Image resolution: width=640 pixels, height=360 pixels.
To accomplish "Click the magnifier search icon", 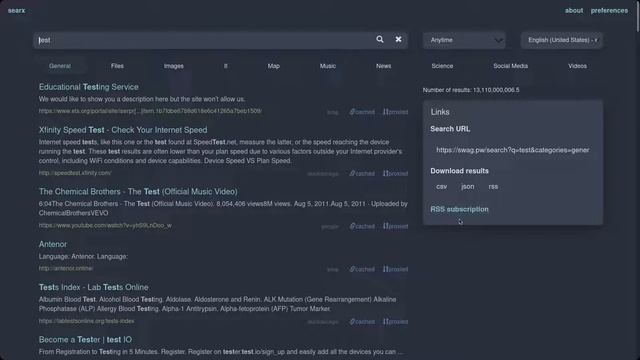I will coord(380,40).
